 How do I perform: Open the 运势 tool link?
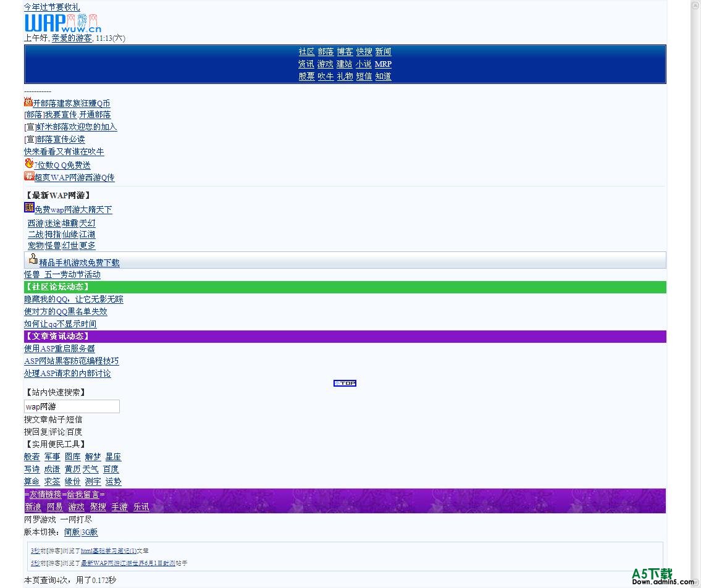click(x=113, y=482)
